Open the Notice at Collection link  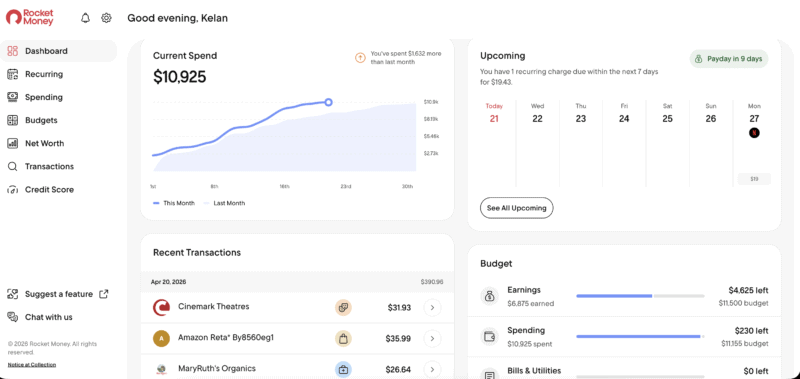pyautogui.click(x=32, y=365)
